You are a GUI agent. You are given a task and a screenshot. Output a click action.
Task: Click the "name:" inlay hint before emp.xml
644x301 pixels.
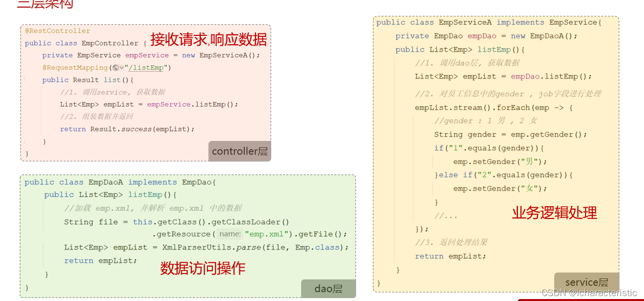pos(231,234)
